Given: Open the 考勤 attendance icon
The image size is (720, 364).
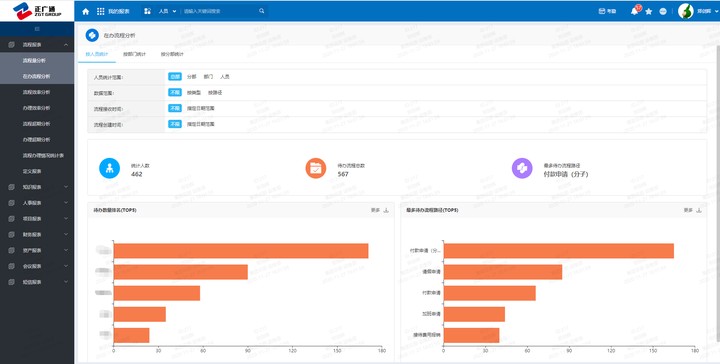Looking at the screenshot, I should pyautogui.click(x=602, y=11).
